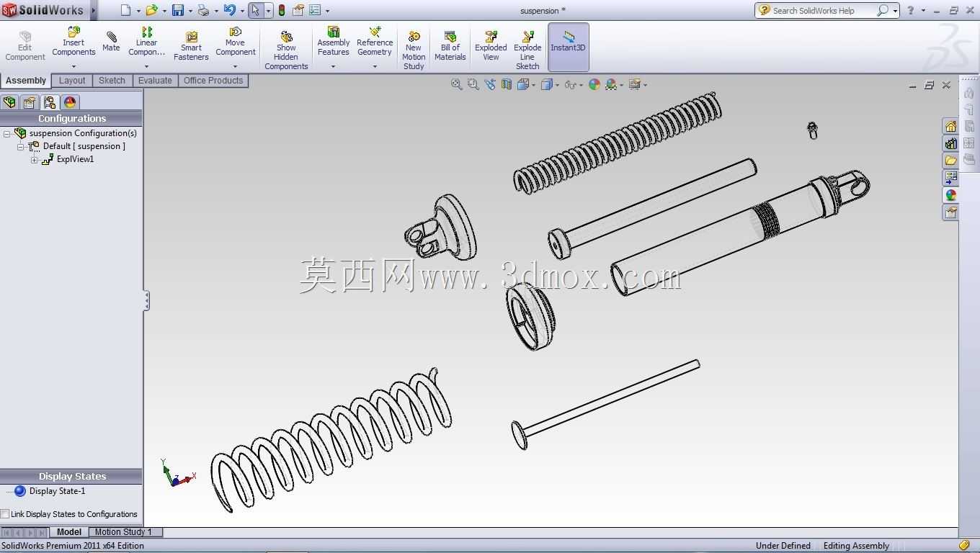The height and width of the screenshot is (553, 980).
Task: Open the Design Library icon in task pane
Action: pyautogui.click(x=951, y=143)
